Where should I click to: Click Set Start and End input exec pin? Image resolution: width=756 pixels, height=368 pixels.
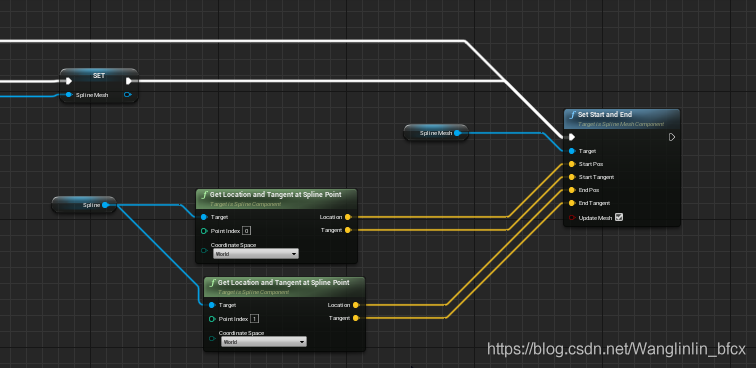pos(572,137)
